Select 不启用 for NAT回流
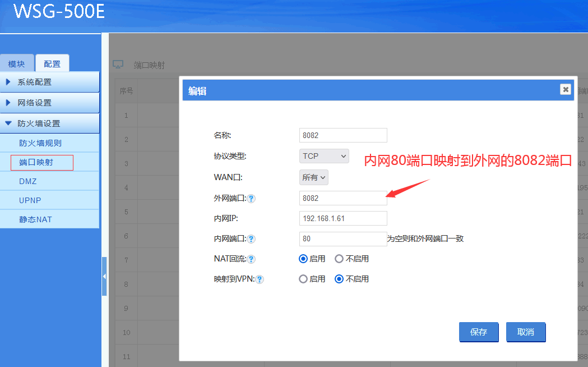This screenshot has height=367, width=588. click(x=339, y=259)
